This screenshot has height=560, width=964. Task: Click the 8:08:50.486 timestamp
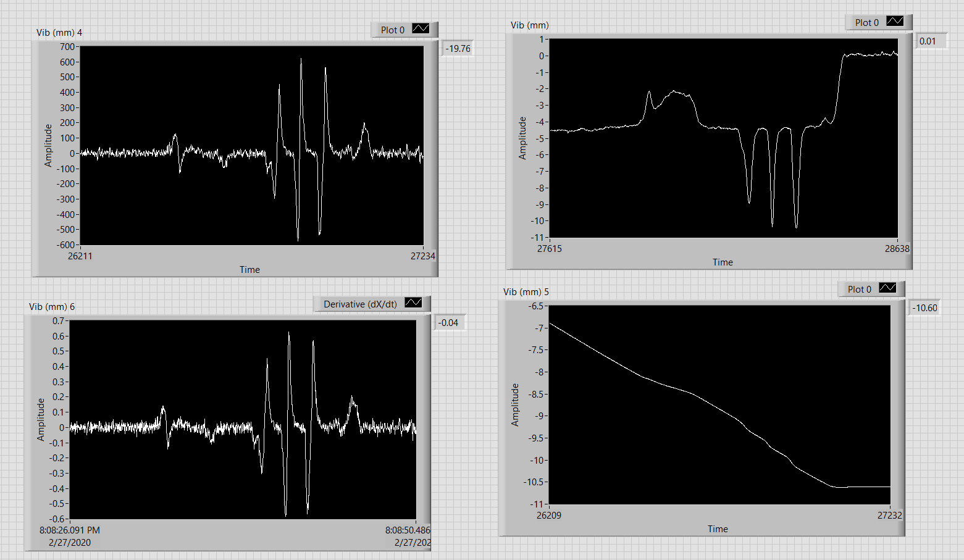click(x=408, y=530)
